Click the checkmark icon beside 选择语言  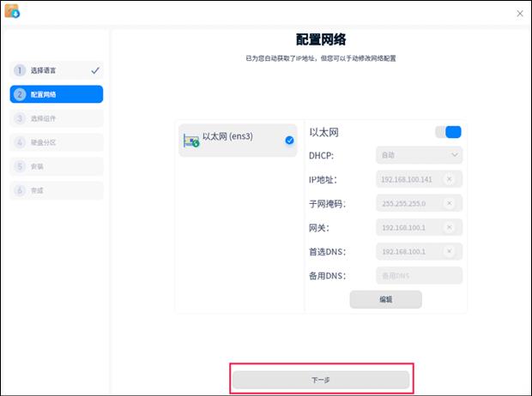tap(95, 70)
